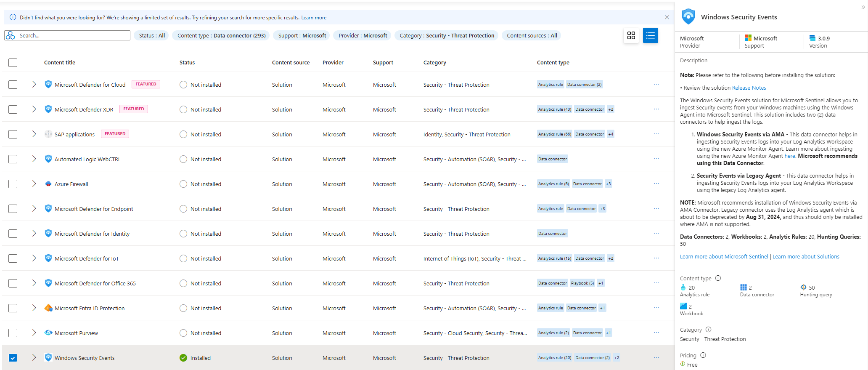Image resolution: width=868 pixels, height=370 pixels.
Task: Check the SAP applications row
Action: click(13, 134)
